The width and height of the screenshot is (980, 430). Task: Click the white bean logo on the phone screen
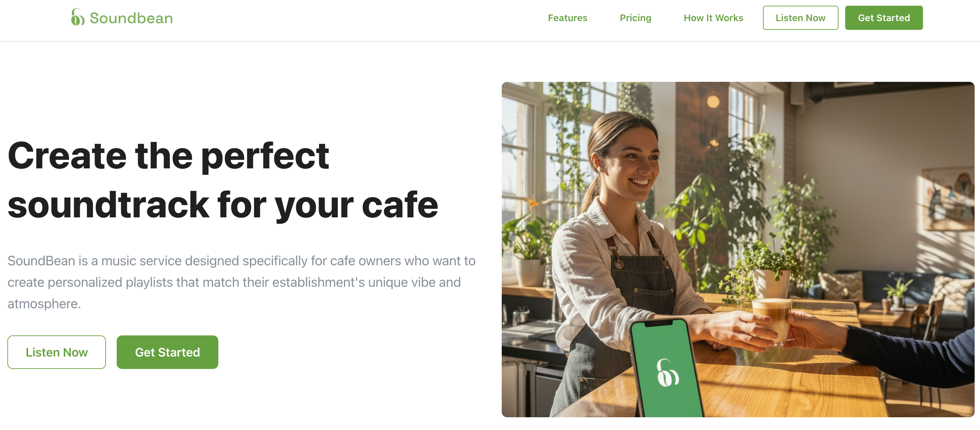(668, 373)
